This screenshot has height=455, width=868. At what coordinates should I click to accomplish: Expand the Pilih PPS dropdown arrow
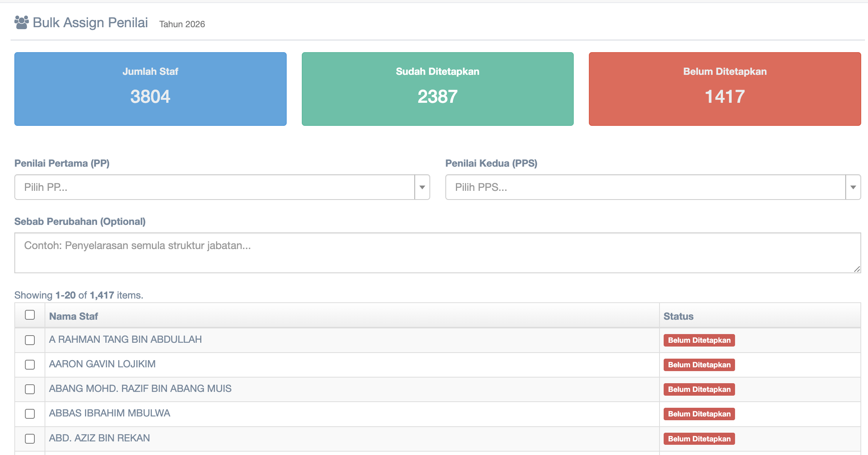pyautogui.click(x=853, y=187)
